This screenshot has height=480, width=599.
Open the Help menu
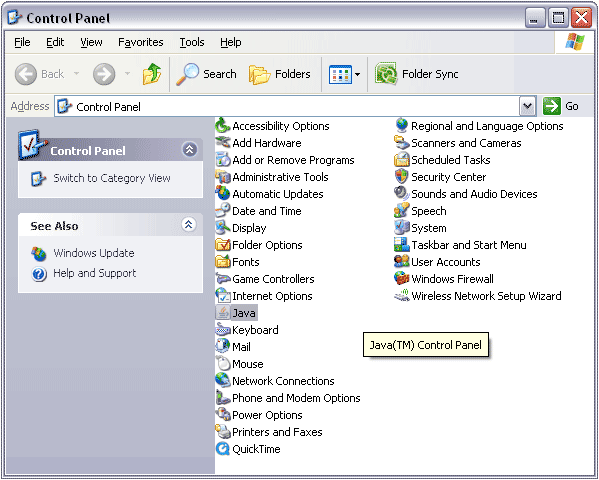231,42
